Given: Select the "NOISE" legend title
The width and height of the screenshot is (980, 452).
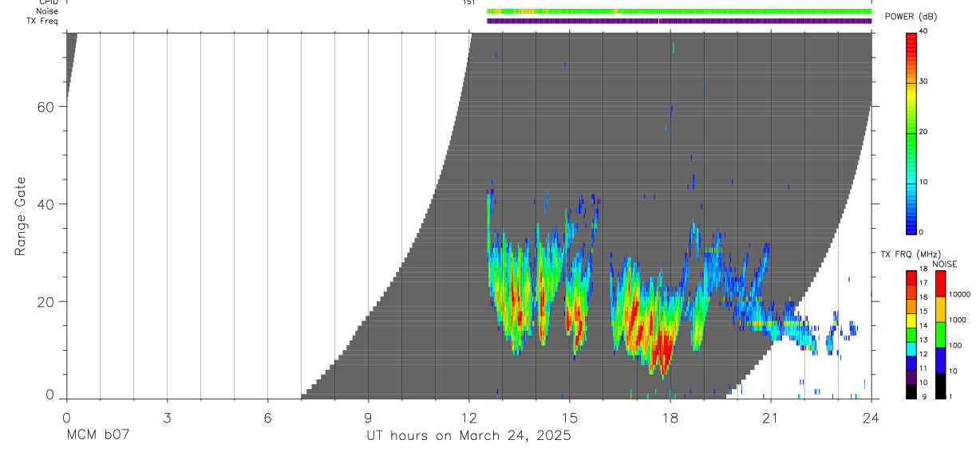Looking at the screenshot, I should (x=946, y=264).
